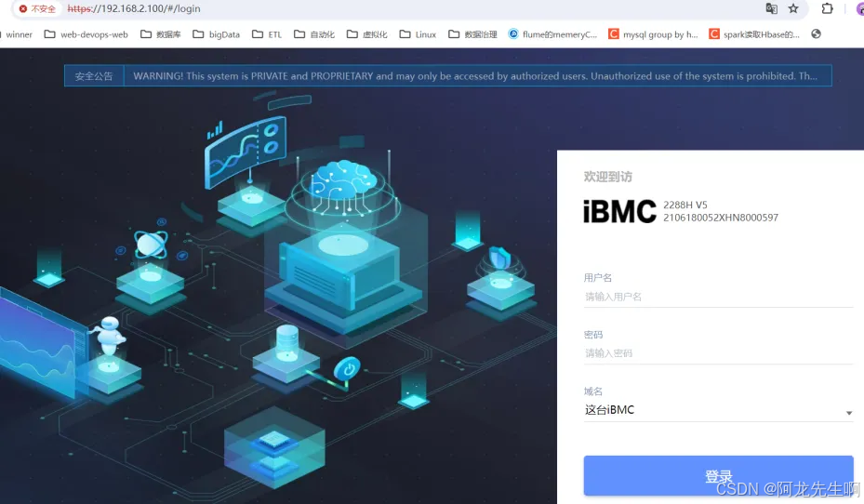Click the blue 登录 login button
The height and width of the screenshot is (504, 864).
coord(719,476)
